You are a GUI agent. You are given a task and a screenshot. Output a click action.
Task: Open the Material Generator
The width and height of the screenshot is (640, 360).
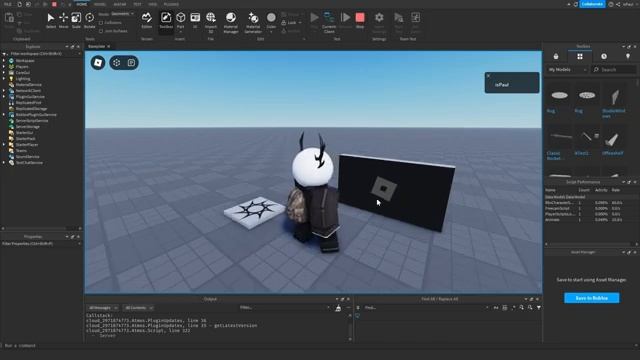(253, 22)
